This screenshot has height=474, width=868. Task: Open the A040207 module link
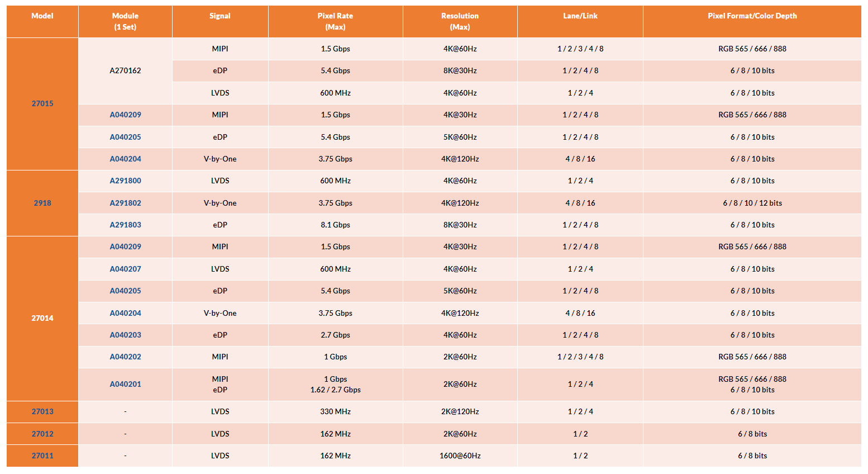(x=125, y=269)
